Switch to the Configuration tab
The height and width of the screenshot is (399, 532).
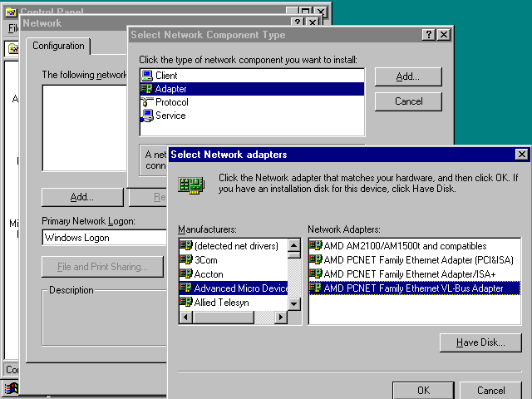click(58, 46)
